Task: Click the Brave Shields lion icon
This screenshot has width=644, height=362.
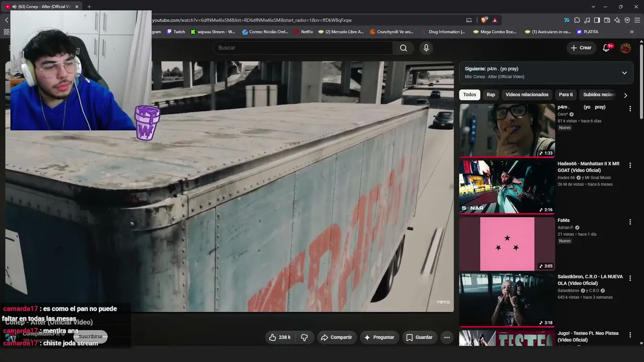Action: click(x=484, y=20)
